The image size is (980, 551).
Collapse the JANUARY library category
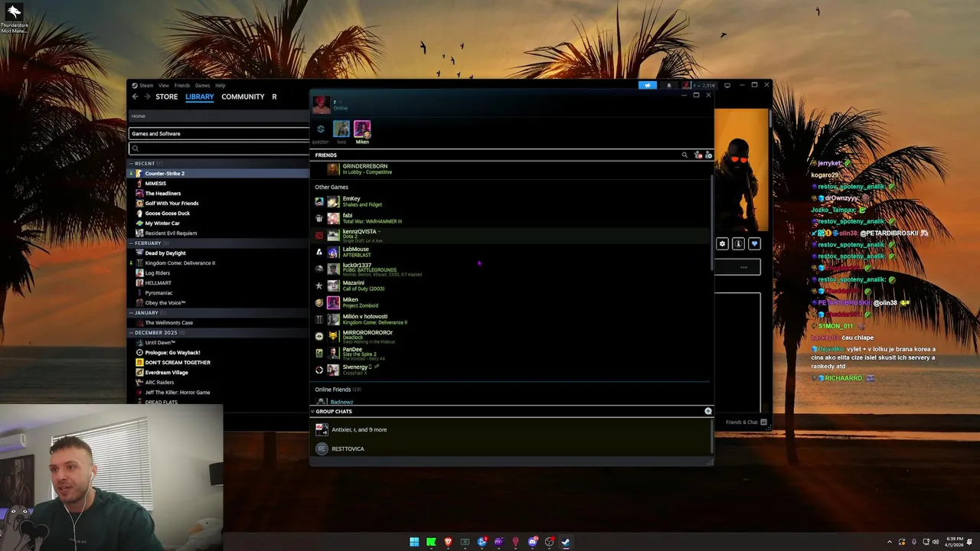click(x=131, y=312)
